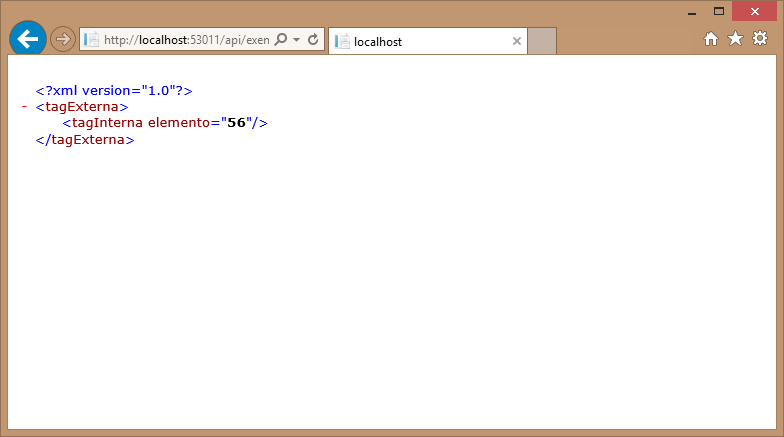Close the browser window
This screenshot has height=437, width=784.
tap(754, 11)
